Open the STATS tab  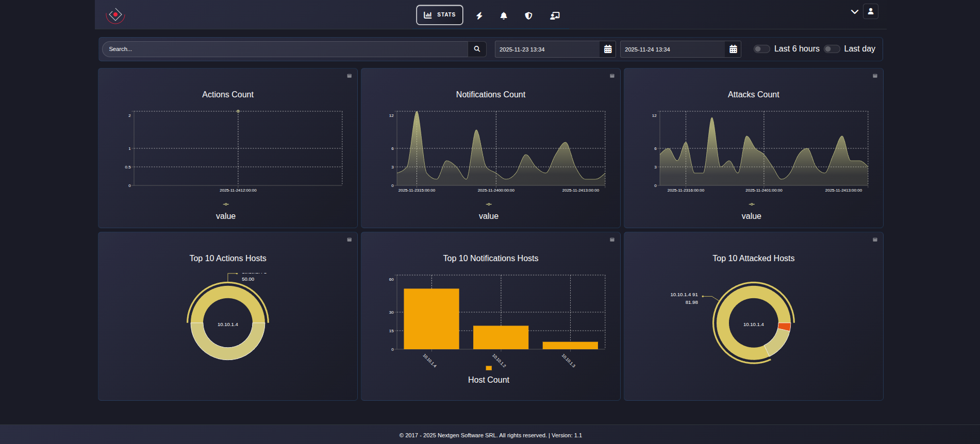point(440,15)
